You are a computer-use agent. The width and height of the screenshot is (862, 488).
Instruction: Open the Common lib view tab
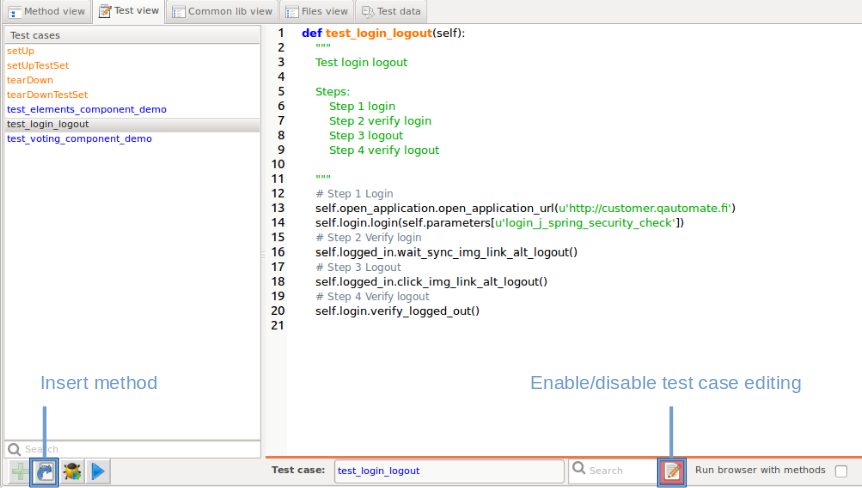coord(222,12)
